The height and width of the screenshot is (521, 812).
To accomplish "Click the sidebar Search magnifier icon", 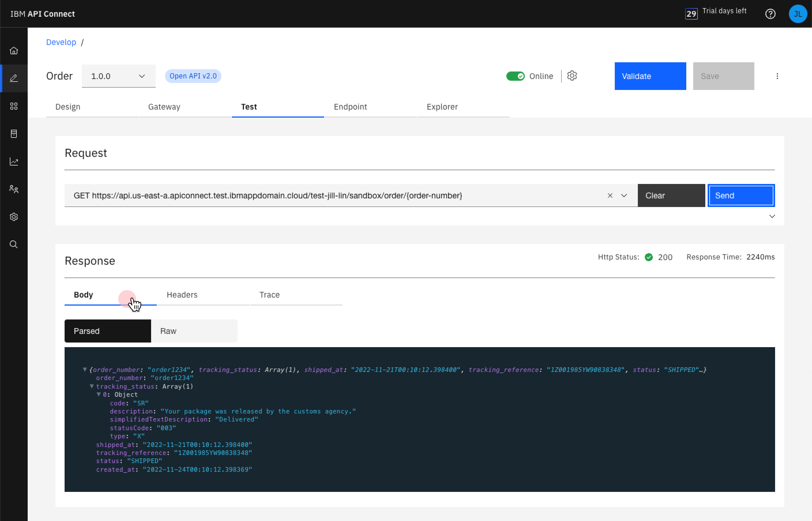I will point(14,244).
